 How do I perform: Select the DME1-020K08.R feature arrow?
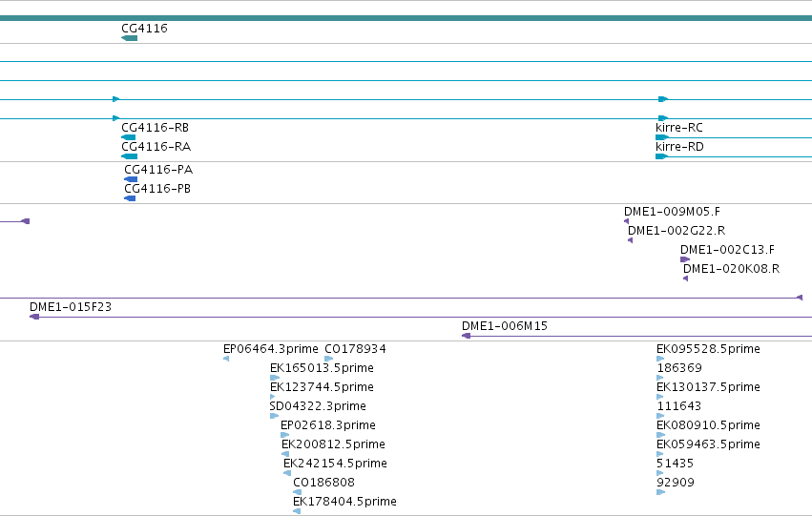[x=686, y=279]
